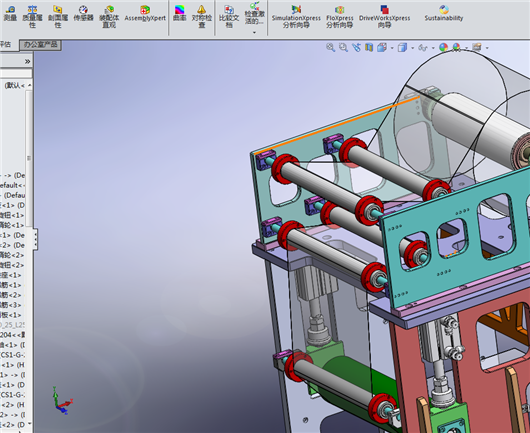Screen dimensions: 530x433
Task: Click Hide/Show Items glasses icon
Action: pos(423,48)
